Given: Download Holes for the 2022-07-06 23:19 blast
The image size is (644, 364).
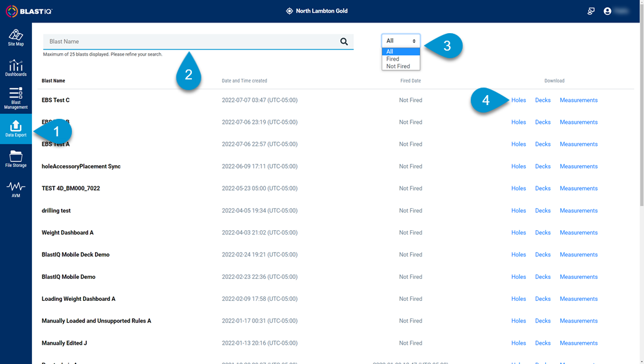Looking at the screenshot, I should pos(518,123).
